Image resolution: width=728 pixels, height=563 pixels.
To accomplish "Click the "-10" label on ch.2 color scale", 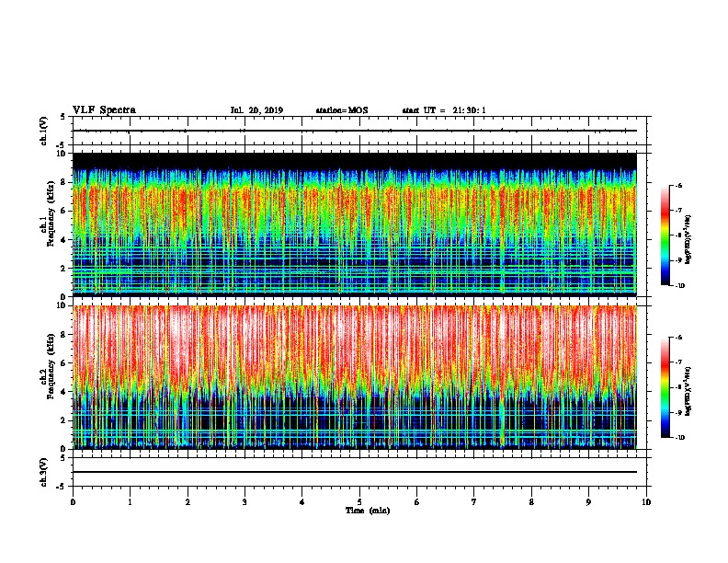I will [679, 437].
